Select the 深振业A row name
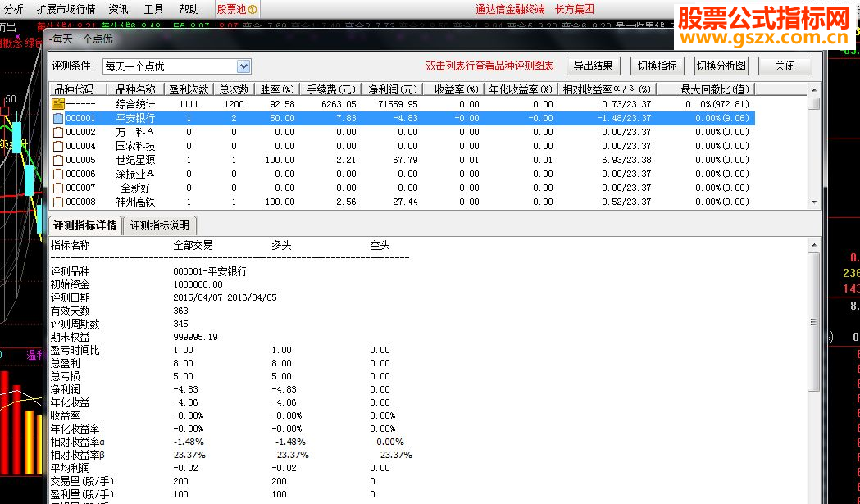This screenshot has height=504, width=860. [x=135, y=174]
